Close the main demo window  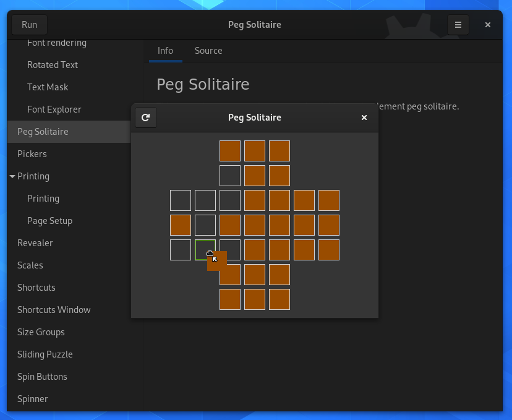(x=488, y=25)
